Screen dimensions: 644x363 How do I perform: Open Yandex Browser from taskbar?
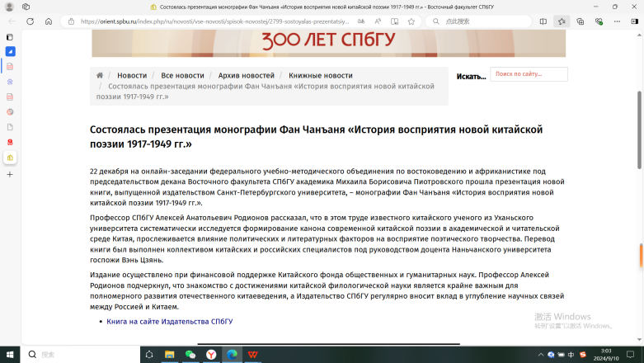click(x=211, y=355)
